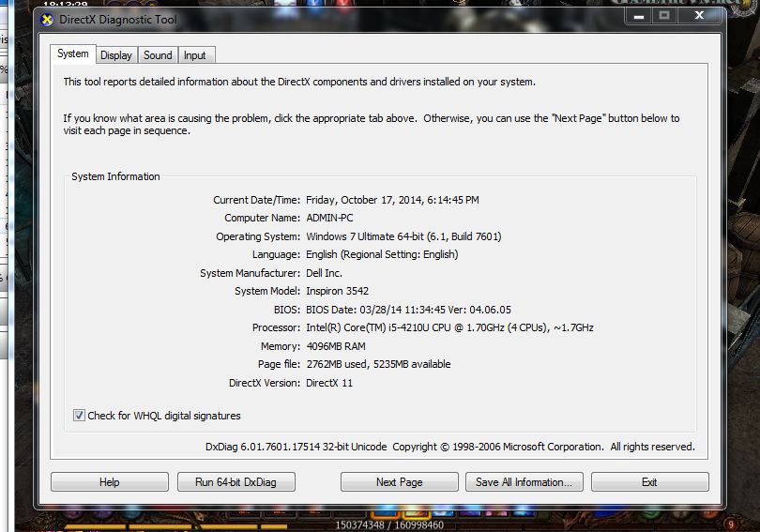Click the BIOS Date value text

click(408, 310)
